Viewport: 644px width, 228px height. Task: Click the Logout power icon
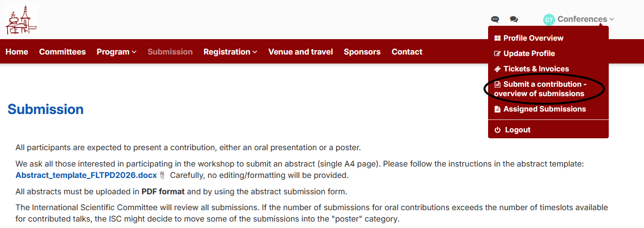coord(498,130)
